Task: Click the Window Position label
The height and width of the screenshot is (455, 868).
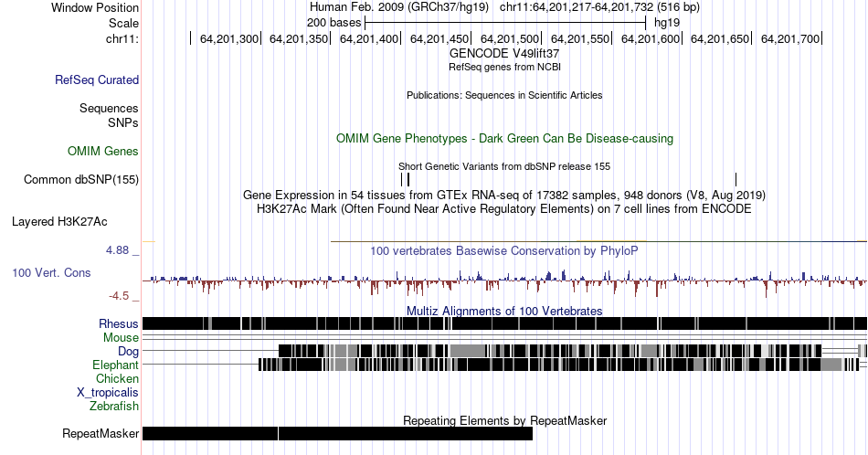Action: pyautogui.click(x=95, y=7)
